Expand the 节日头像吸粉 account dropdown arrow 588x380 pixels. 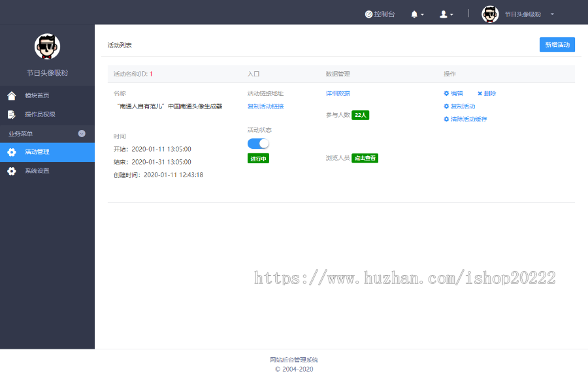click(552, 14)
